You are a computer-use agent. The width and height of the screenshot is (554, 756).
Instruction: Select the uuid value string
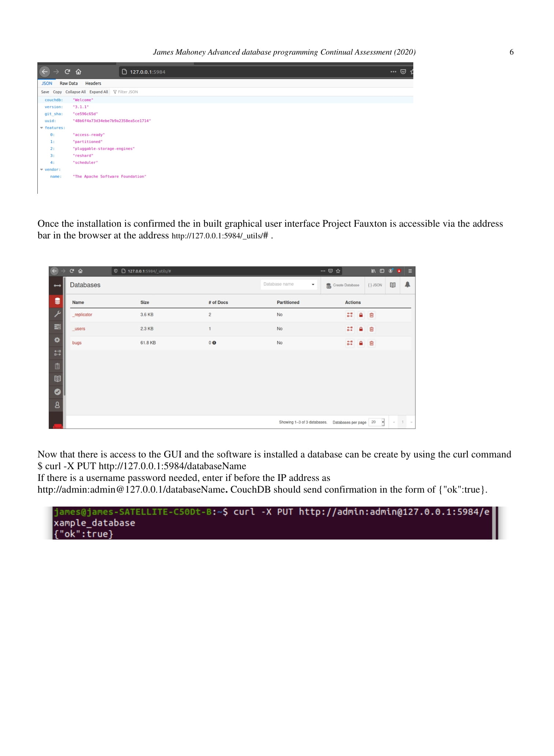coord(112,121)
